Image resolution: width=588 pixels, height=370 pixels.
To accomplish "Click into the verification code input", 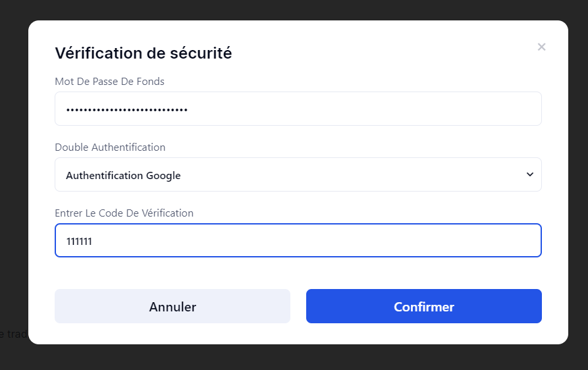I will click(x=298, y=240).
